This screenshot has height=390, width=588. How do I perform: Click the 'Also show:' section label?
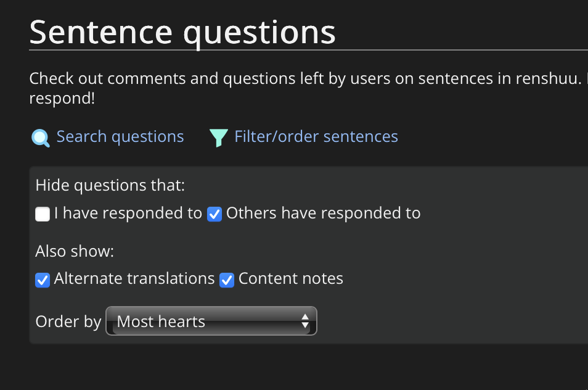click(75, 251)
